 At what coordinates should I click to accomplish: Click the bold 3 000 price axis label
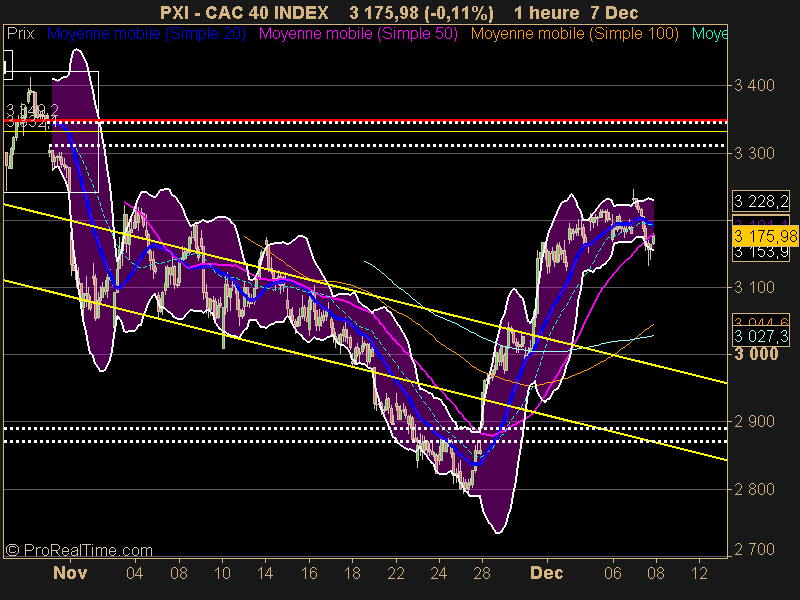click(756, 354)
